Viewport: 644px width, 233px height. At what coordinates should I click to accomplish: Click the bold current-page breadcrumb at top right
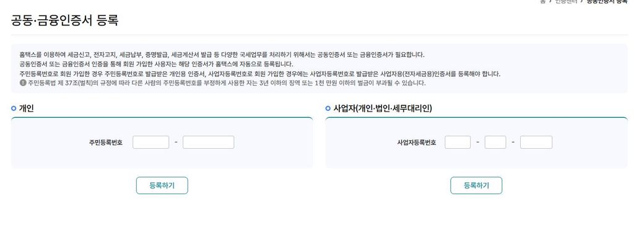pyautogui.click(x=607, y=2)
